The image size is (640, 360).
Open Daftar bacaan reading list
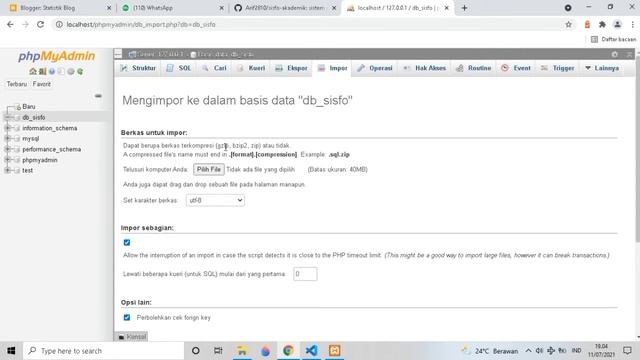(613, 39)
